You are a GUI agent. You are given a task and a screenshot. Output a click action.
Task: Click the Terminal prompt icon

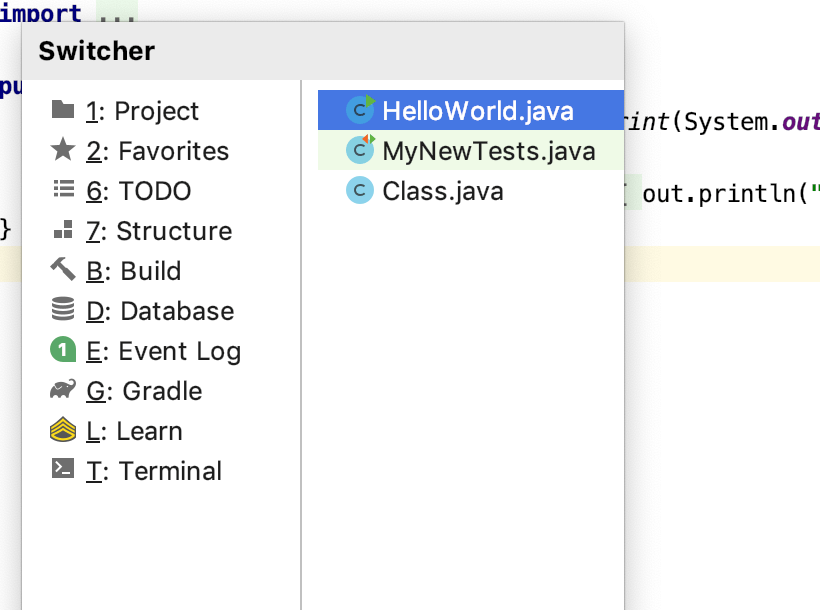pyautogui.click(x=63, y=469)
